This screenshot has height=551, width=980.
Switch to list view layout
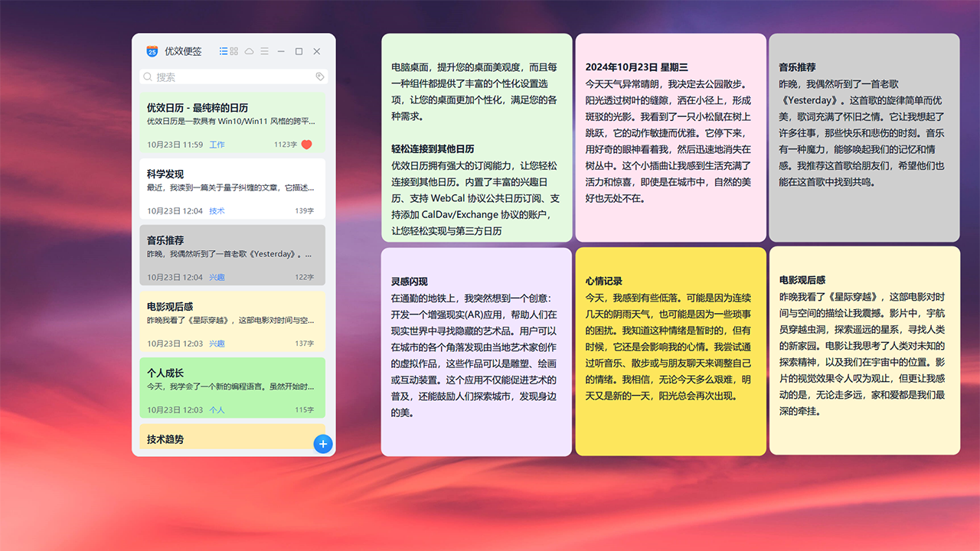click(x=224, y=51)
